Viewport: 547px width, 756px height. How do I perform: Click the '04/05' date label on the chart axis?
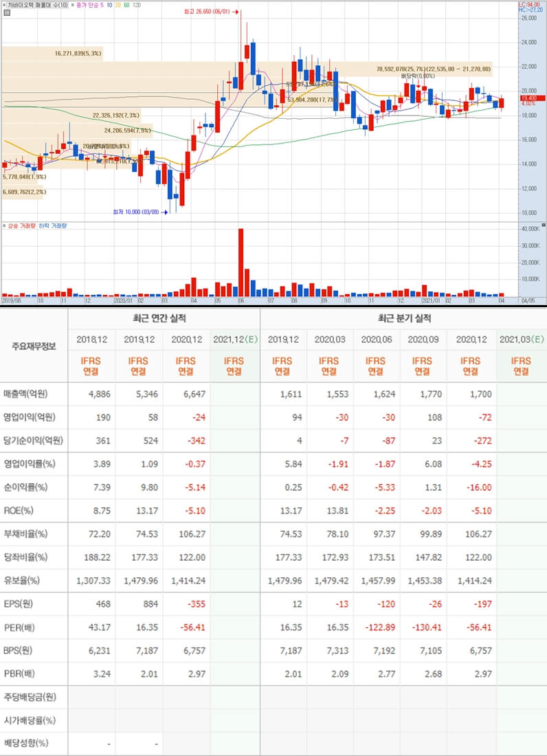[528, 300]
